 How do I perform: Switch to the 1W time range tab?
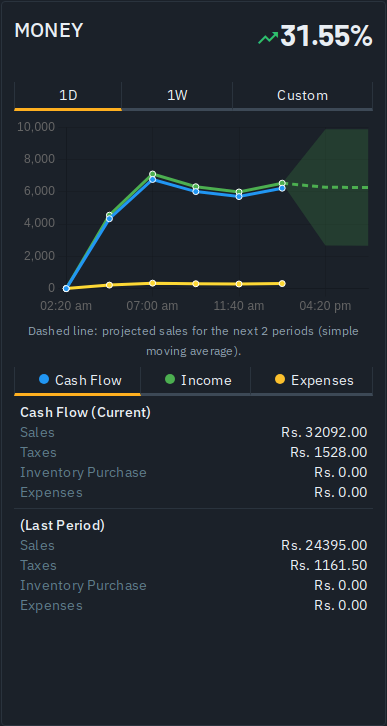(177, 96)
